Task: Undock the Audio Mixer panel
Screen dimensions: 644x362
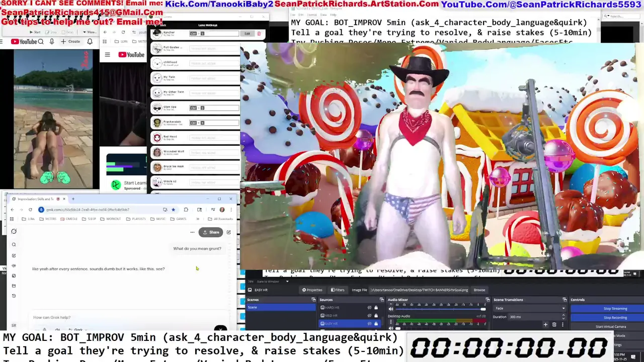Action: (x=488, y=300)
